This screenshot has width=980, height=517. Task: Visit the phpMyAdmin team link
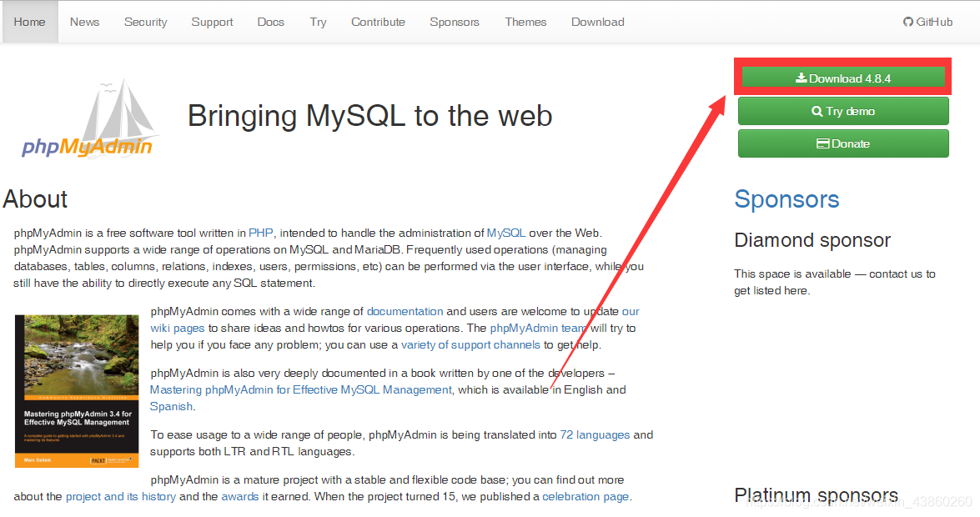pos(538,329)
